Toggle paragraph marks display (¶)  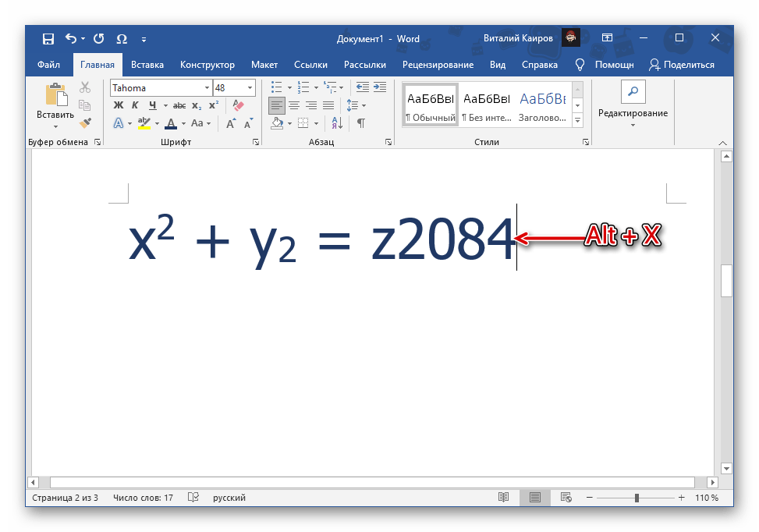point(360,123)
